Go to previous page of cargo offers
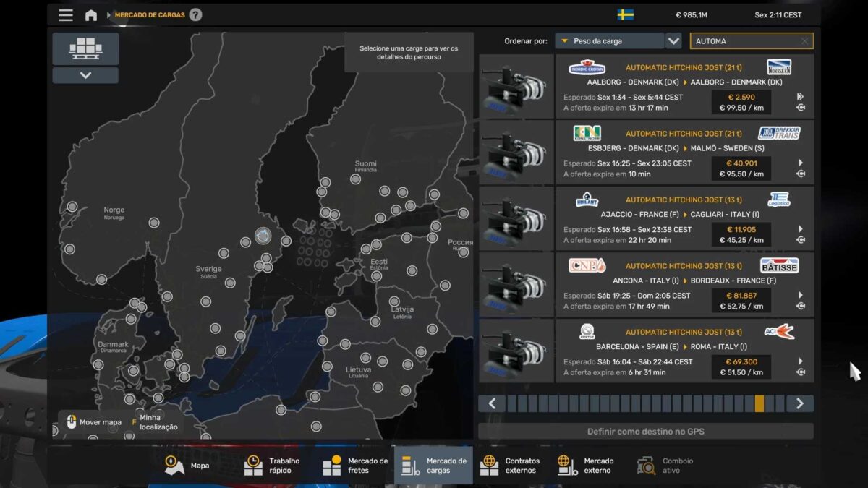This screenshot has width=868, height=488. point(492,403)
